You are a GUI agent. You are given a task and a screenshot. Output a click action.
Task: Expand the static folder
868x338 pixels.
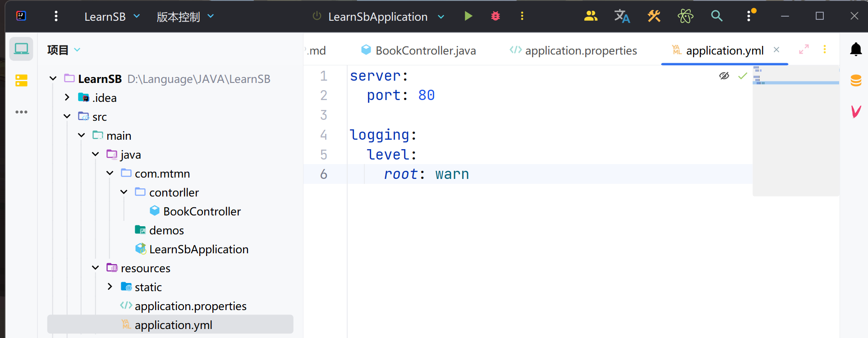pyautogui.click(x=110, y=287)
